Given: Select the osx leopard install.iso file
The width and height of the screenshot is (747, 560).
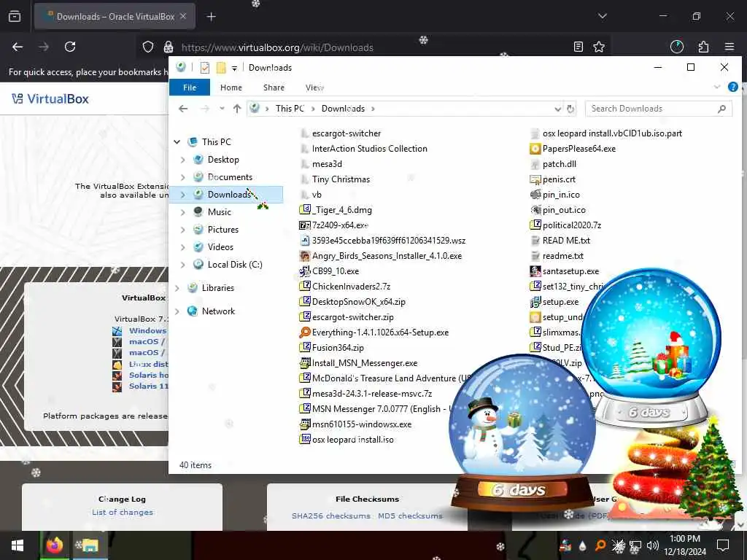Looking at the screenshot, I should pos(347,440).
